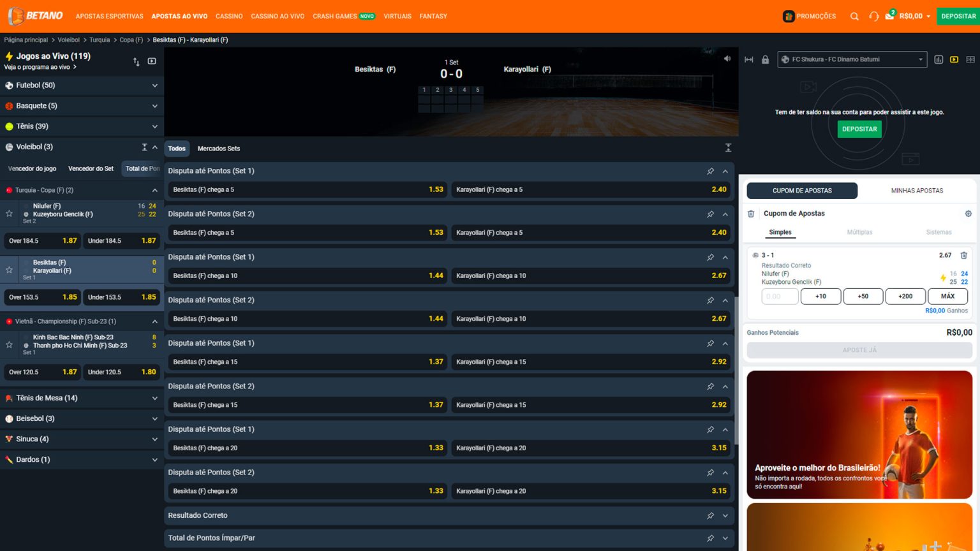Select Karayollari (F) chega a 10 odds 2.67 Set 1

coord(591,275)
